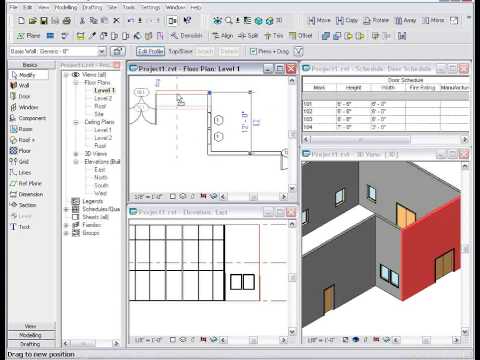This screenshot has width=480, height=360.
Task: Open Level 2 under Floor Plans in the browser
Action: click(x=103, y=98)
